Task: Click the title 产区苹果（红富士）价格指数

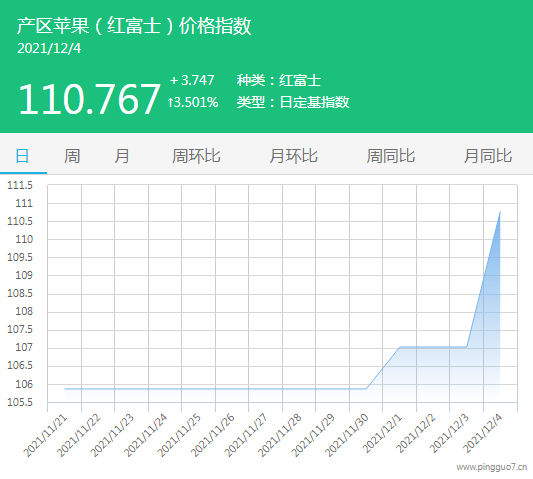Action: tap(134, 26)
